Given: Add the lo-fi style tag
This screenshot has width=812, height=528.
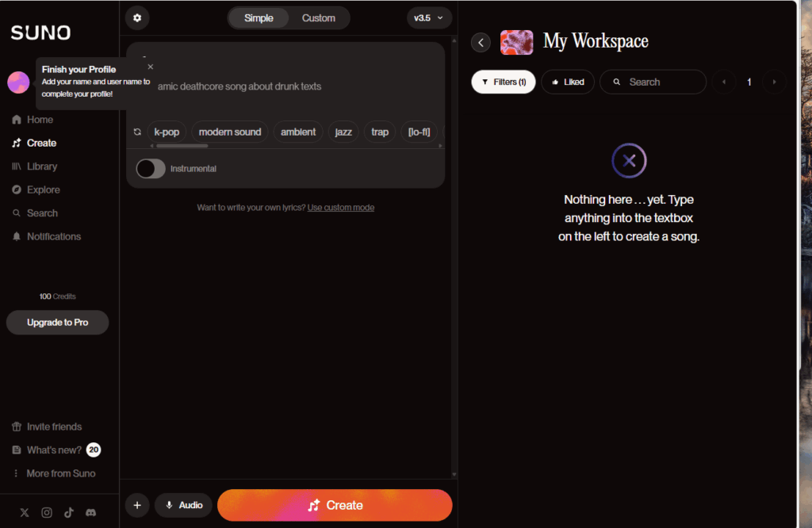Looking at the screenshot, I should tap(419, 132).
